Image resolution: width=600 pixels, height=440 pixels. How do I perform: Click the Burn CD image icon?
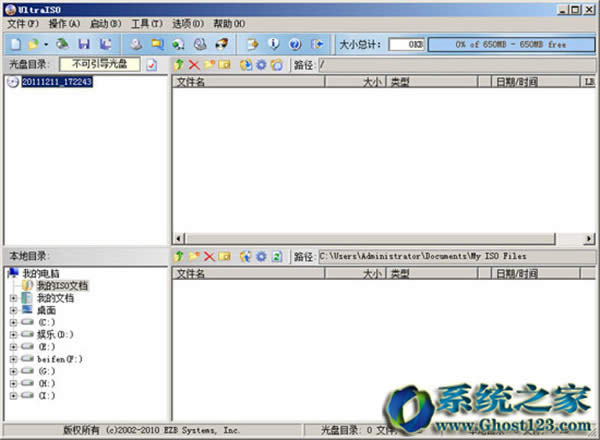(x=202, y=44)
